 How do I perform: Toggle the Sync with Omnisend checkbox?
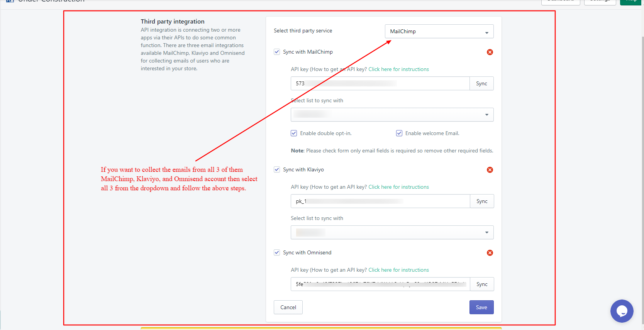click(x=277, y=252)
